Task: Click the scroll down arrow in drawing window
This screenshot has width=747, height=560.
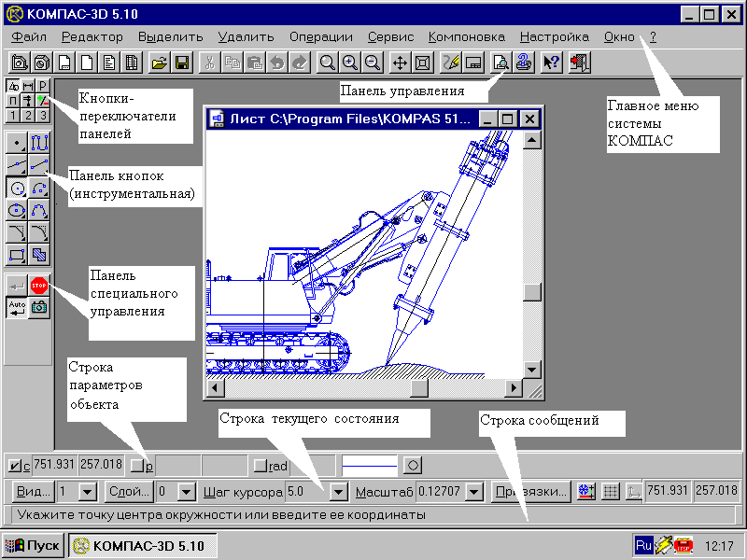Action: pos(531,369)
